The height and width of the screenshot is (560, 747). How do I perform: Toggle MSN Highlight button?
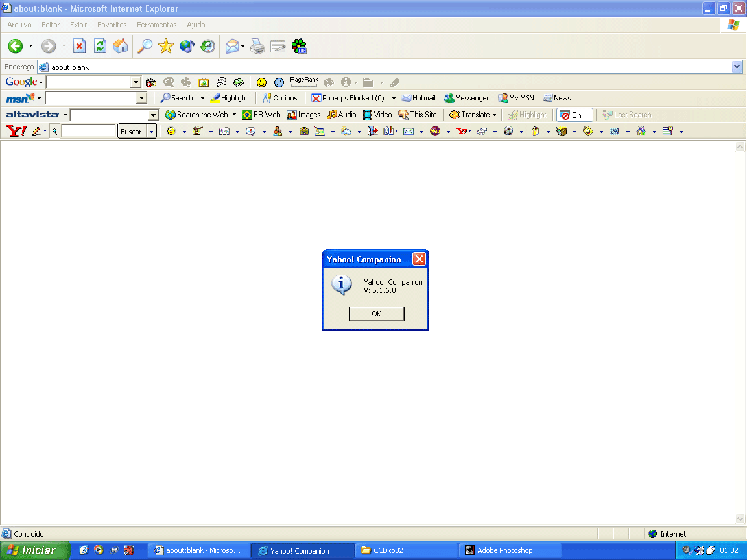click(230, 98)
